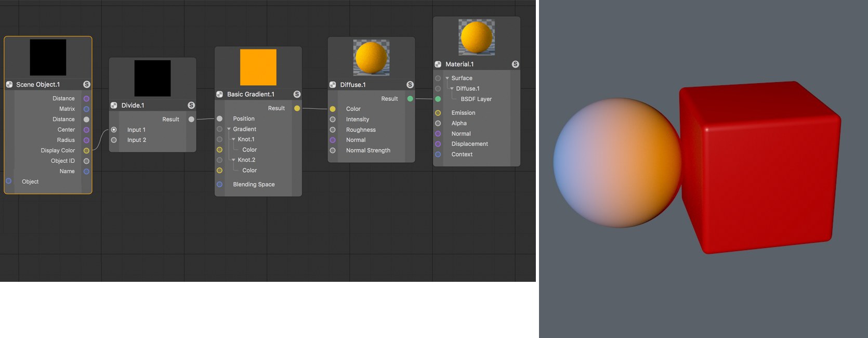The image size is (868, 338).
Task: Click the sphere preview thumbnail of Diffuse.1
Action: coord(371,58)
